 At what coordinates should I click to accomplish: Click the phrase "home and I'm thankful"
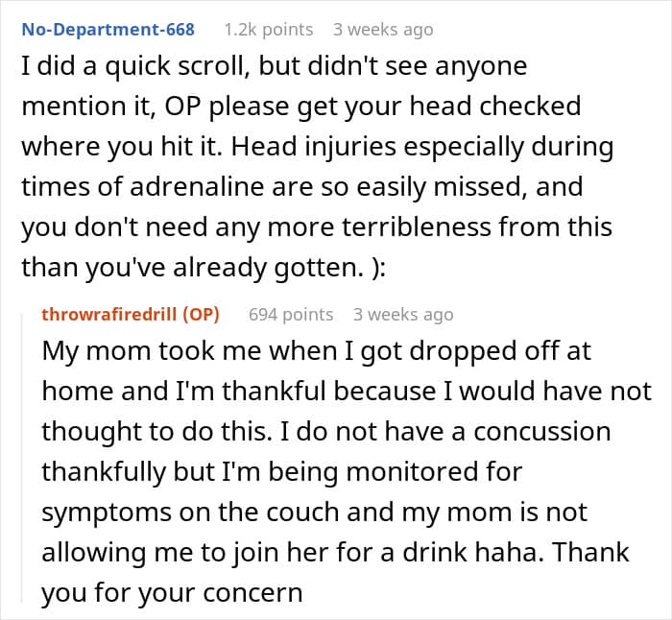click(161, 391)
